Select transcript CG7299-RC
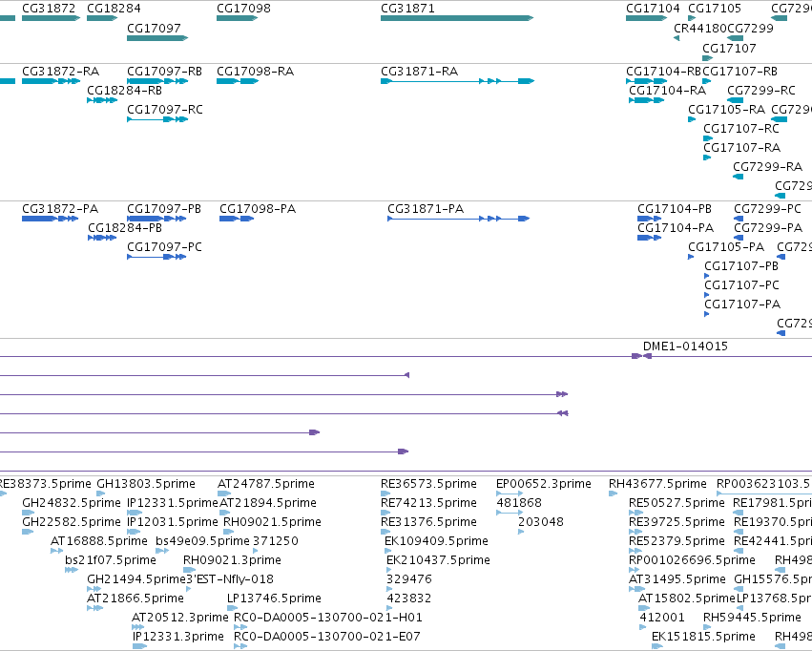Image resolution: width=812 pixels, height=651 pixels. point(736,100)
